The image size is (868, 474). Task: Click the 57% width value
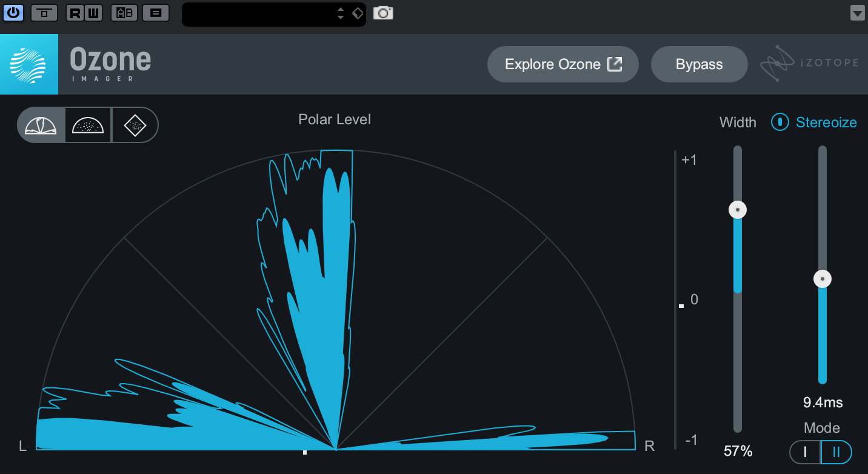pyautogui.click(x=738, y=451)
